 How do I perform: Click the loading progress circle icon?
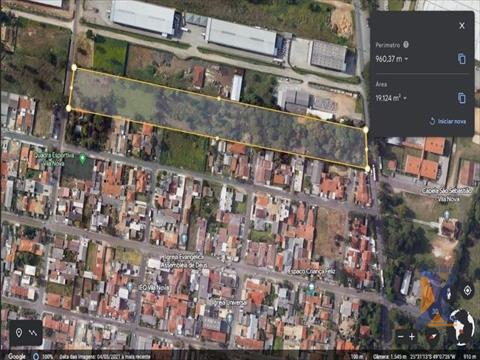[x=36, y=356]
